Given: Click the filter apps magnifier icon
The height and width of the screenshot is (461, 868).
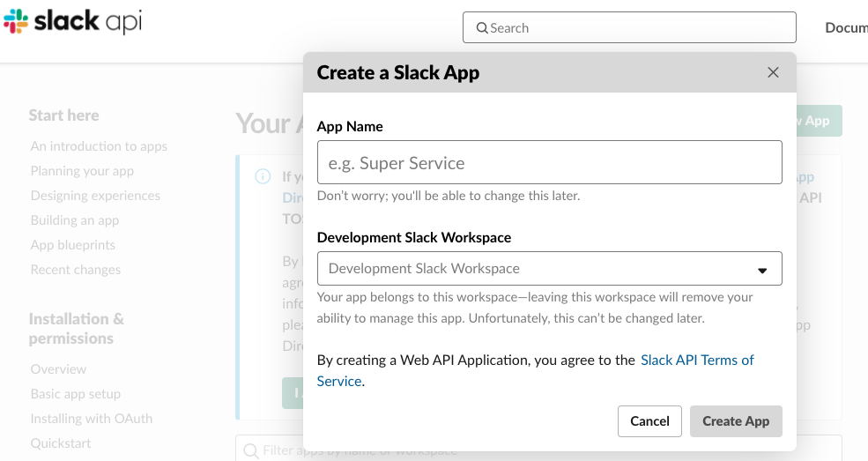Looking at the screenshot, I should coord(251,450).
